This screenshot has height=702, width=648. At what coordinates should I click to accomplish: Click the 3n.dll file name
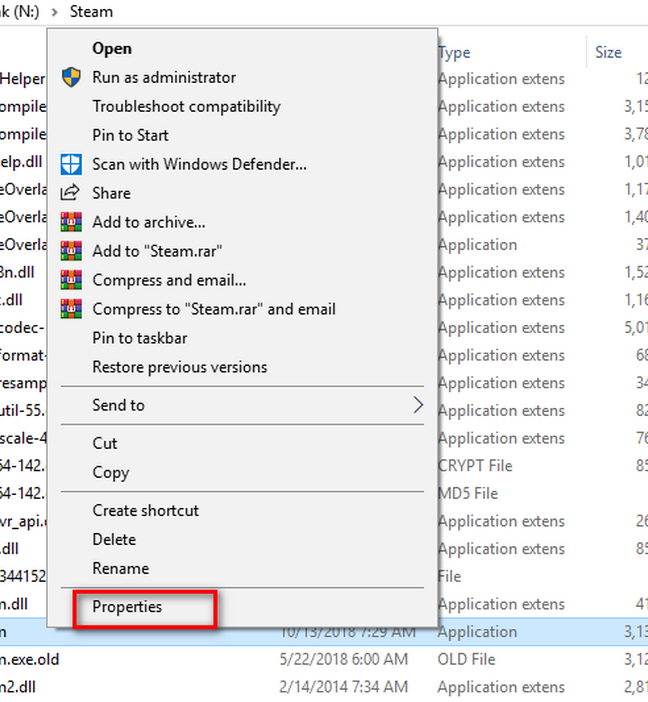(x=17, y=273)
